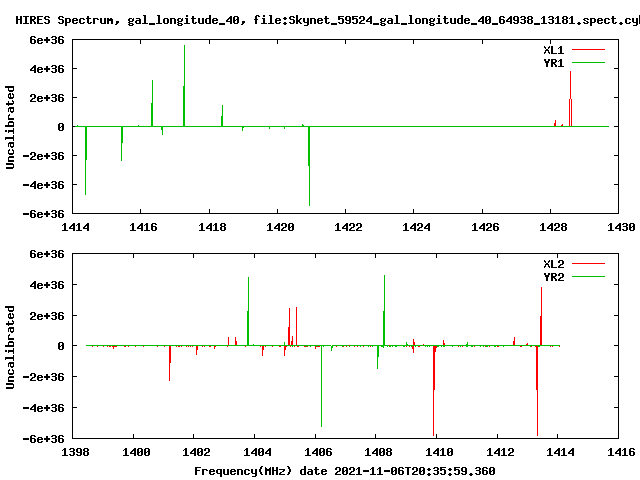Click the 1414 tick label on the bottom plot
The height and width of the screenshot is (480, 640).
tap(560, 452)
